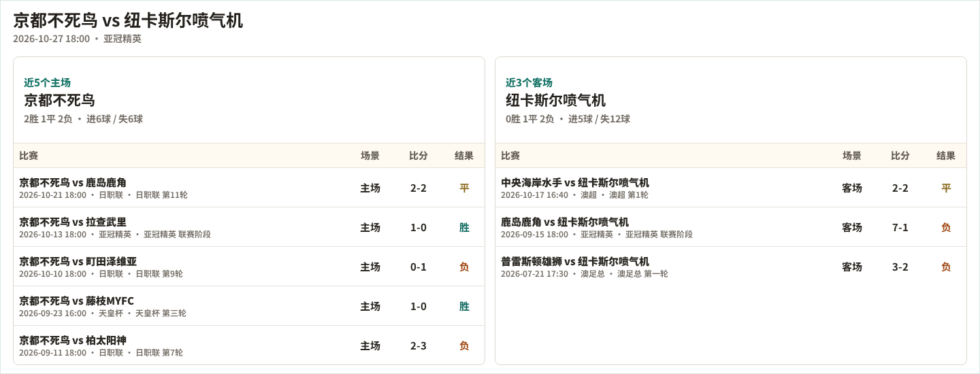
Task: Click the 场景 column header in left table
Action: 370,156
